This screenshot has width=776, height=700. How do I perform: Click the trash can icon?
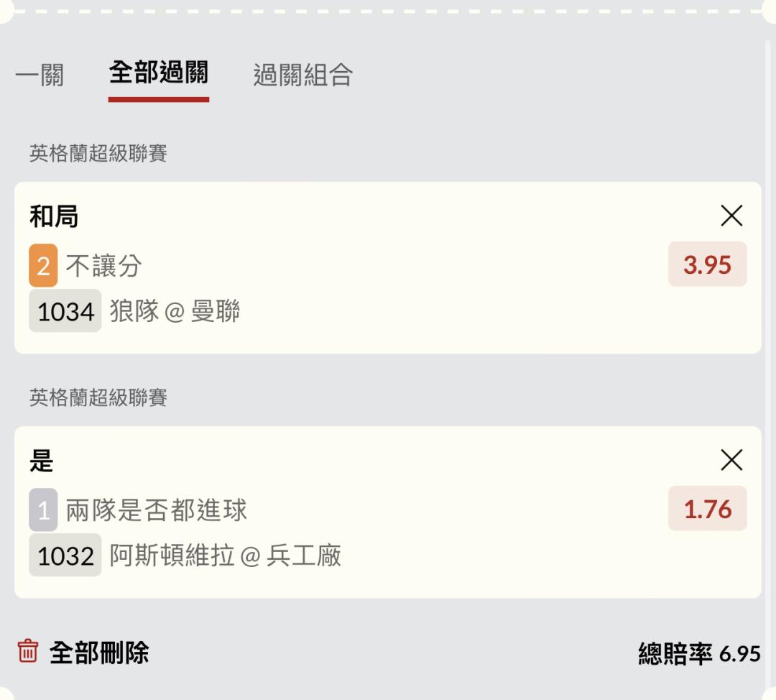[27, 652]
